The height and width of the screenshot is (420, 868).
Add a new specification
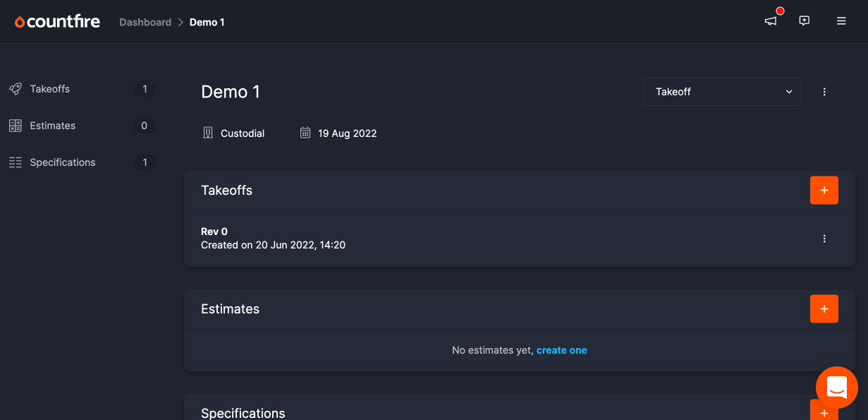click(x=824, y=412)
